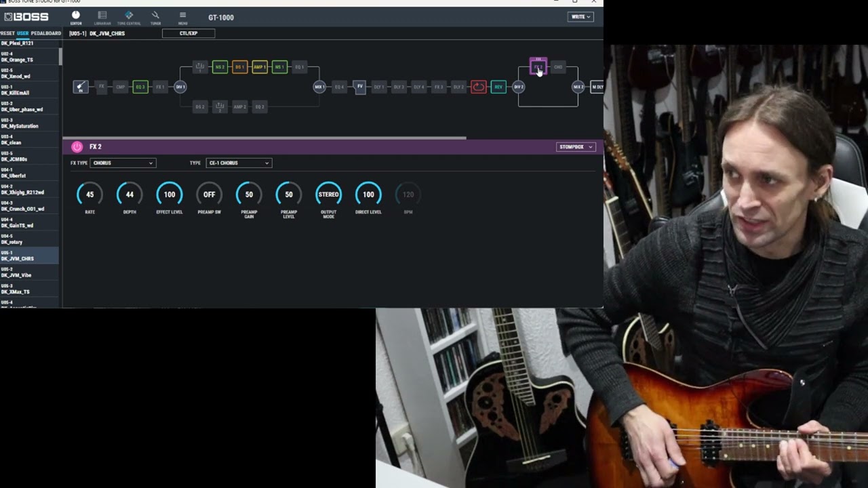This screenshot has height=488, width=868.
Task: Select patch DK_Crunch_OD1_wd
Action: click(x=29, y=206)
